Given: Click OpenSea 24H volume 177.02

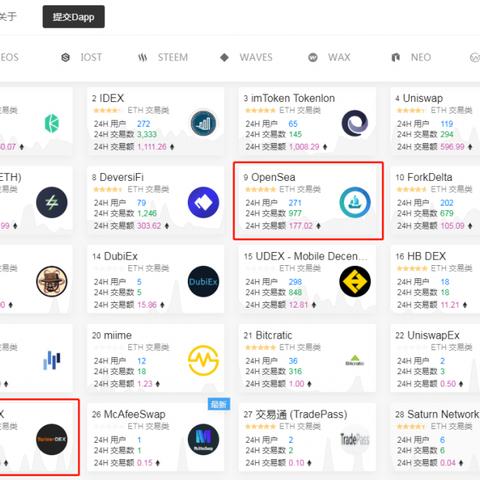Looking at the screenshot, I should 301,226.
